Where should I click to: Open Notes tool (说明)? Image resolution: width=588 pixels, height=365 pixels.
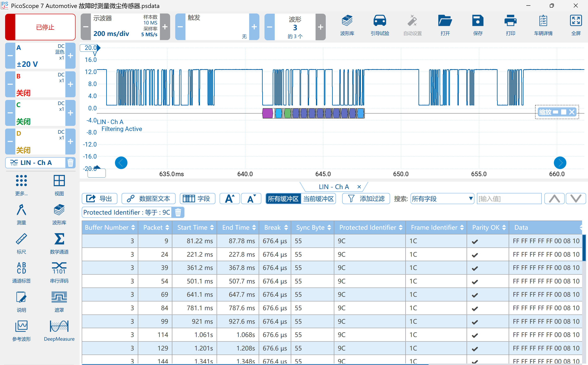click(x=21, y=301)
